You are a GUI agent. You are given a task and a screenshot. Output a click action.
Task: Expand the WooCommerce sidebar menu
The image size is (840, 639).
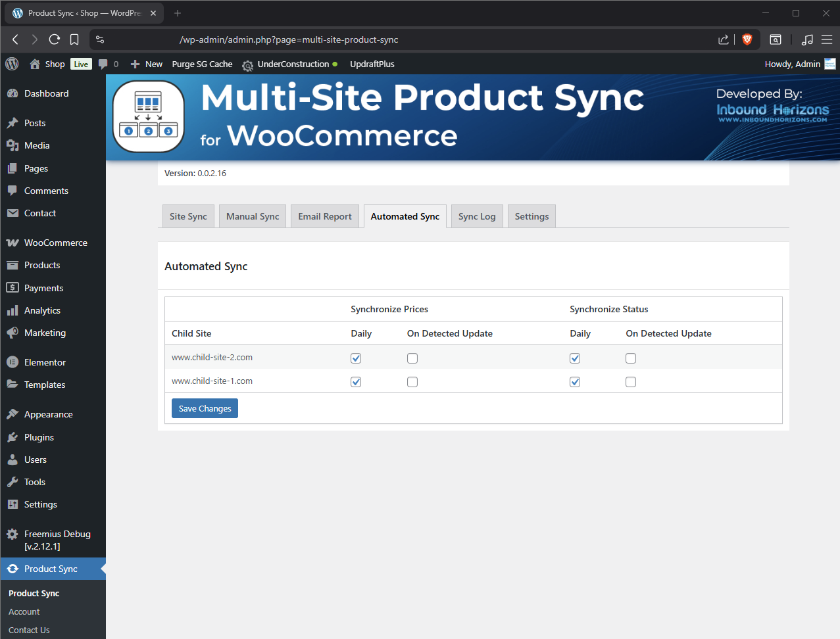(55, 243)
